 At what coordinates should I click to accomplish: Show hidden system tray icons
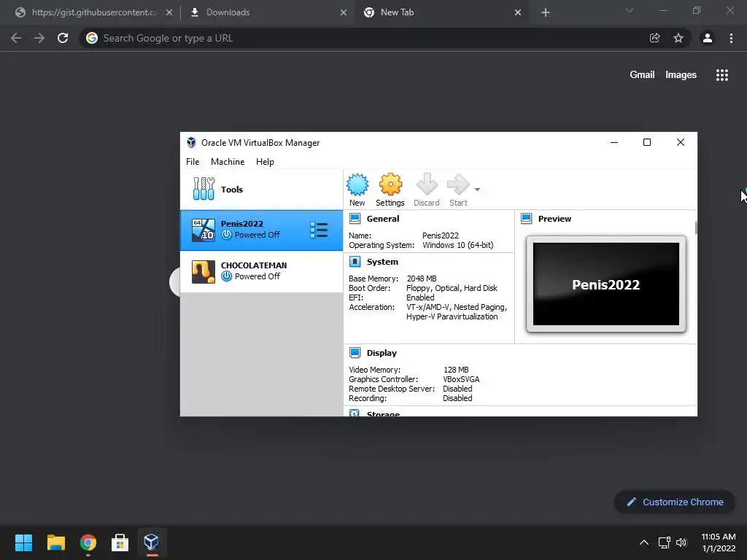[644, 542]
